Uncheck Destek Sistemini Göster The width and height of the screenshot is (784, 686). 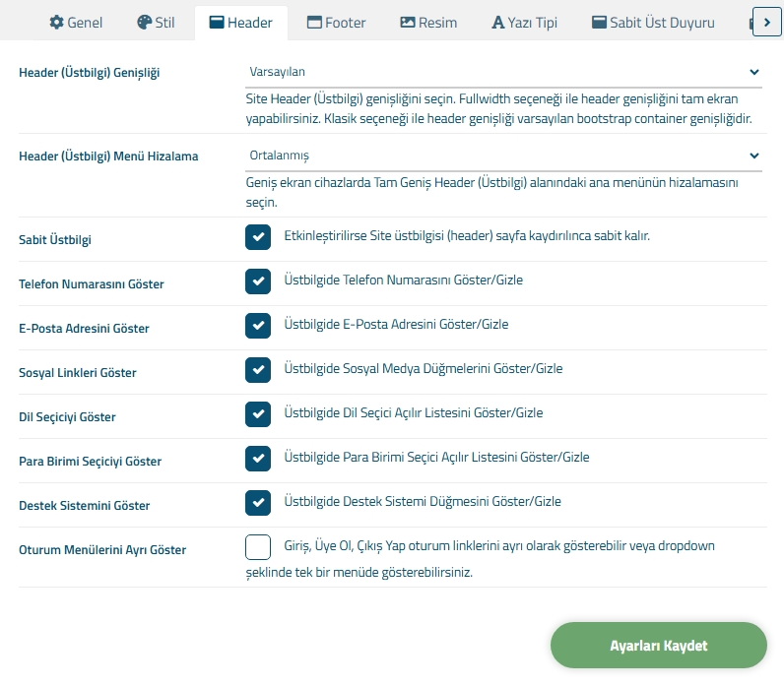[x=258, y=503]
